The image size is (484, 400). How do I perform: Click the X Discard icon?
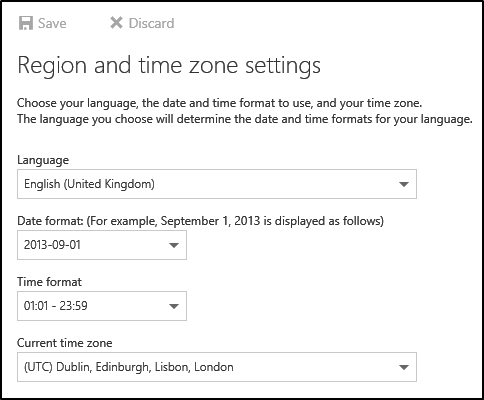(x=116, y=23)
